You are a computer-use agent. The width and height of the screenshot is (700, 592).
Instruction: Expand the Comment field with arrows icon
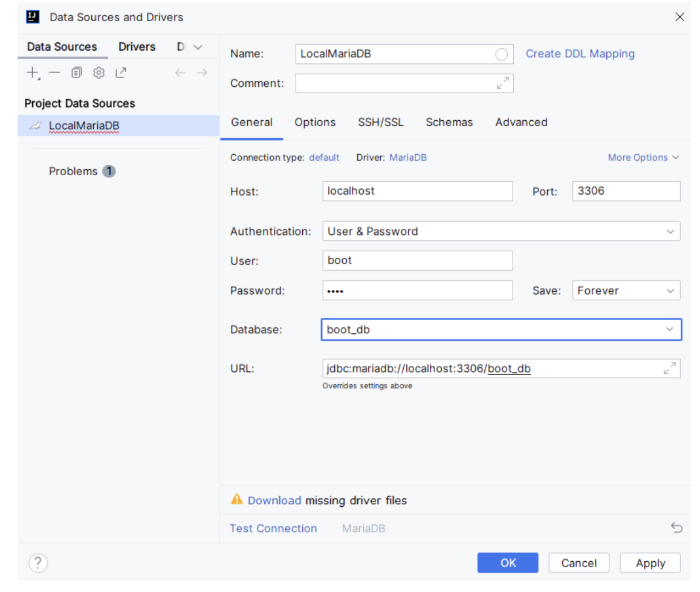(x=503, y=83)
